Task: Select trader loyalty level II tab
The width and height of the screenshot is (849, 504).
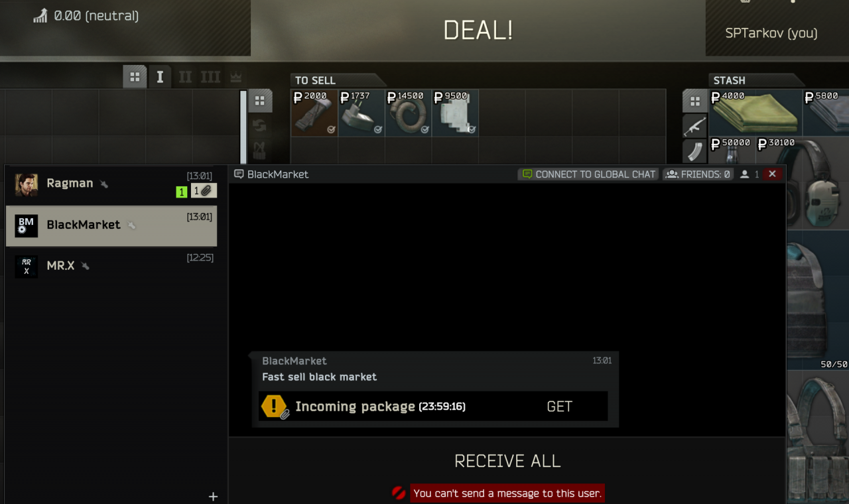Action: point(185,76)
